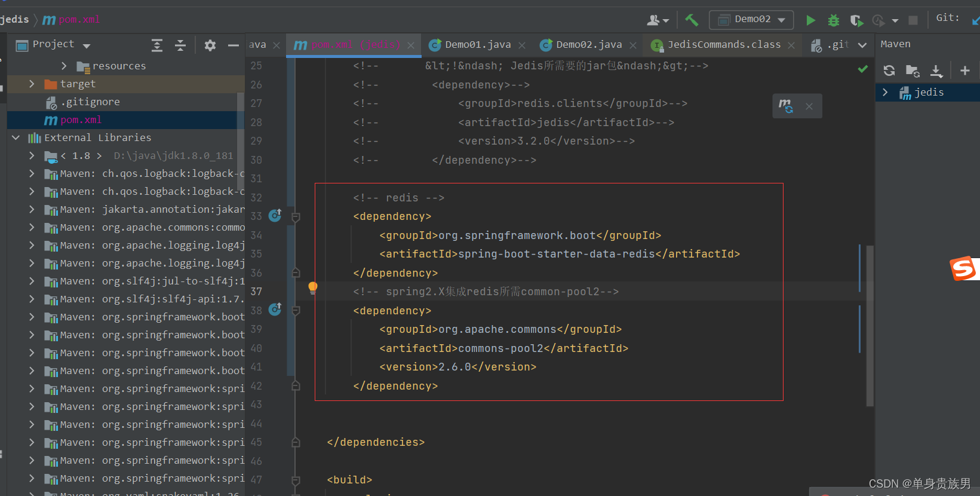Close the pom.xml editor tab
980x496 pixels.
411,45
